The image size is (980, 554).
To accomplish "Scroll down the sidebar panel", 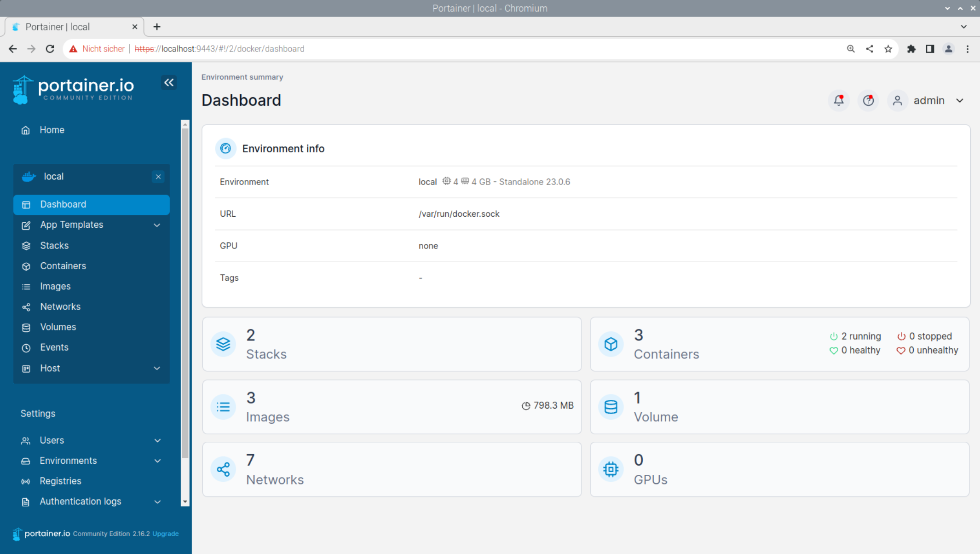I will [185, 501].
